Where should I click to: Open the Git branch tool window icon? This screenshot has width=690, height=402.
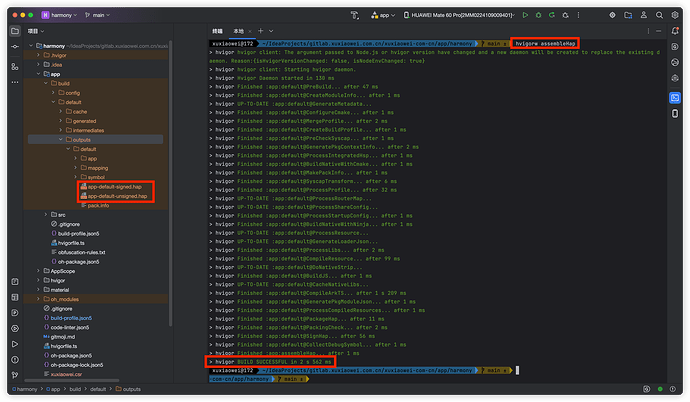[15, 375]
